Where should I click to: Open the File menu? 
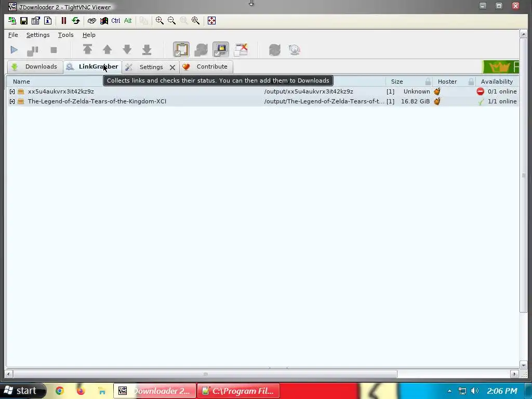[13, 35]
